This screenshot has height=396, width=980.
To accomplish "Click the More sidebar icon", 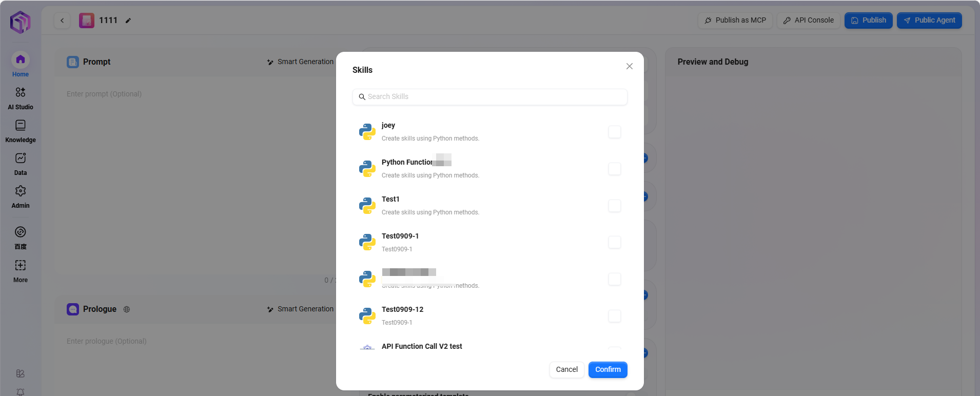I will point(21,266).
